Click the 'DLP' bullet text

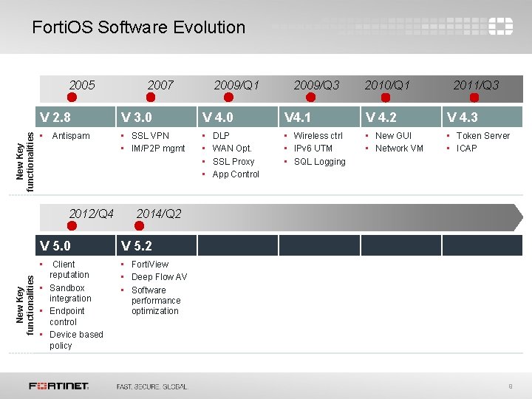pos(221,136)
